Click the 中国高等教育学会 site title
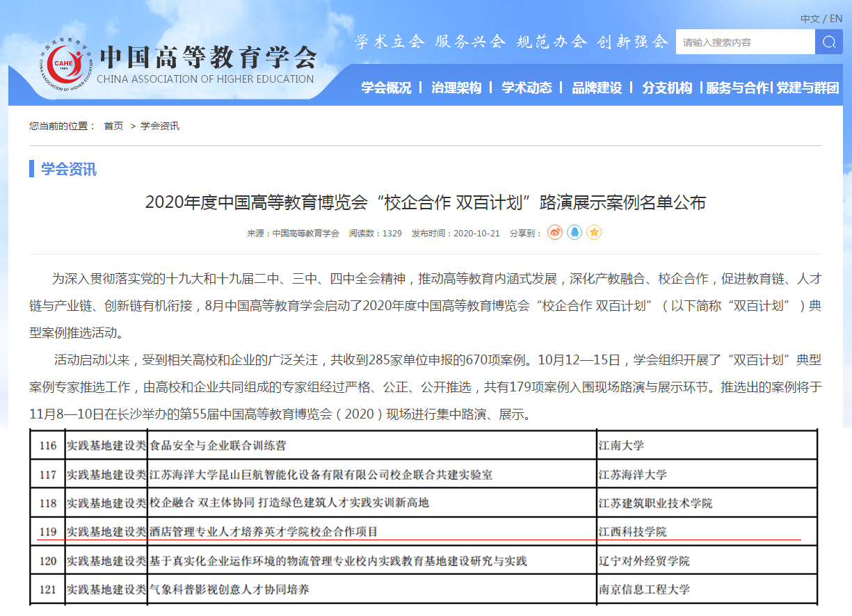852x616 pixels. [x=207, y=56]
